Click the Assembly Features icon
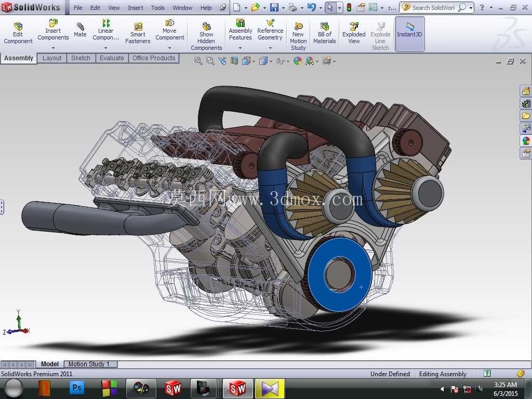Viewport: 532px width, 399px height. (x=240, y=30)
